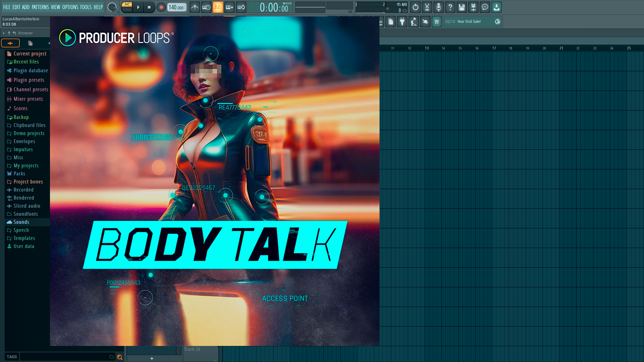Click the browser up arrow icon

pyautogui.click(x=9, y=33)
